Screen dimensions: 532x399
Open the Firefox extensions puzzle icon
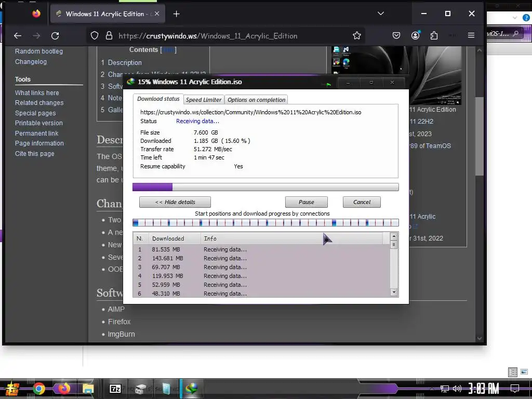point(434,35)
